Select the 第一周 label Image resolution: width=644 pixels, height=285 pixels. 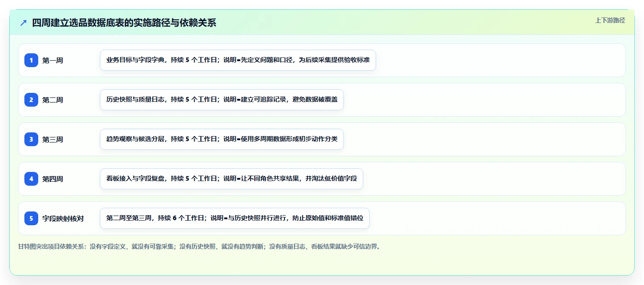click(x=52, y=60)
